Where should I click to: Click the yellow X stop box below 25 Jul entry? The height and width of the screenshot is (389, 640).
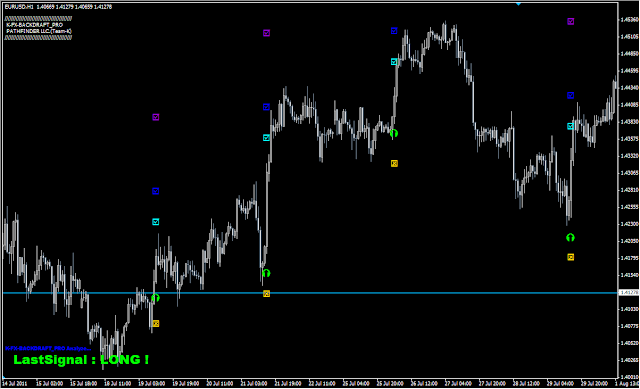(x=394, y=163)
